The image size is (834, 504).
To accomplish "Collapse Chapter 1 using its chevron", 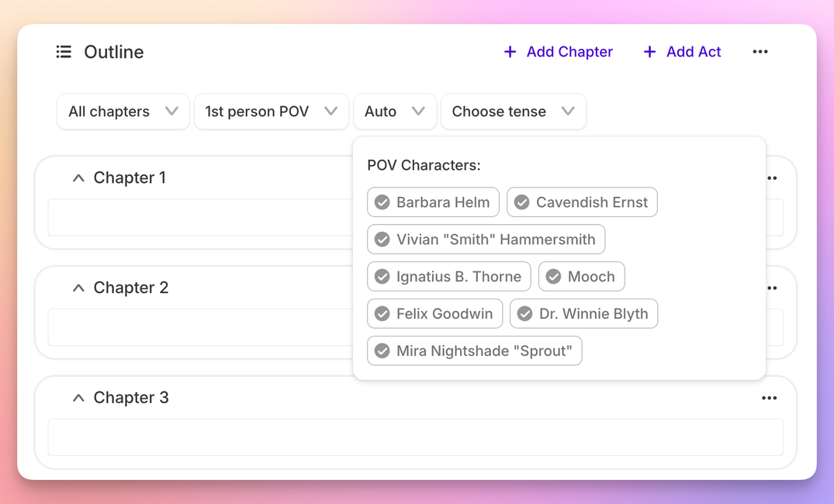I will [78, 178].
